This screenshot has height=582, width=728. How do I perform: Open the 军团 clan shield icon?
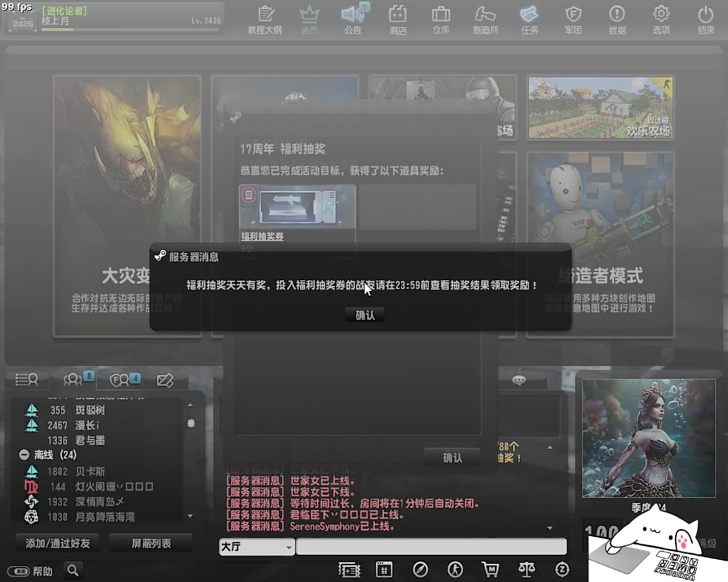(573, 20)
